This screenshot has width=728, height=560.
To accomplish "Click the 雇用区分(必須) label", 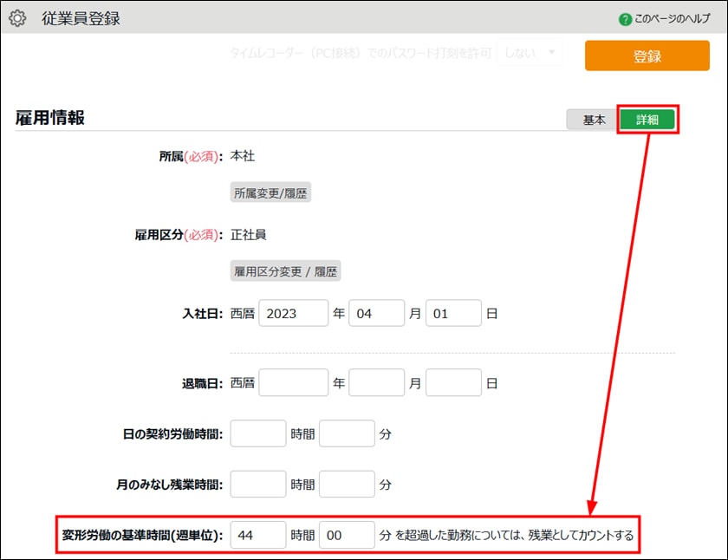I will tap(179, 235).
